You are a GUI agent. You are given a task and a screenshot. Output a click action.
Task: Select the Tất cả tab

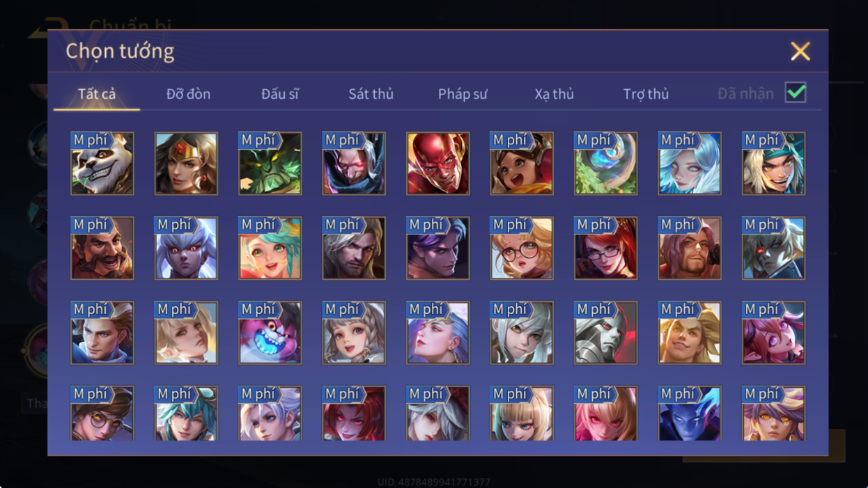pyautogui.click(x=97, y=94)
